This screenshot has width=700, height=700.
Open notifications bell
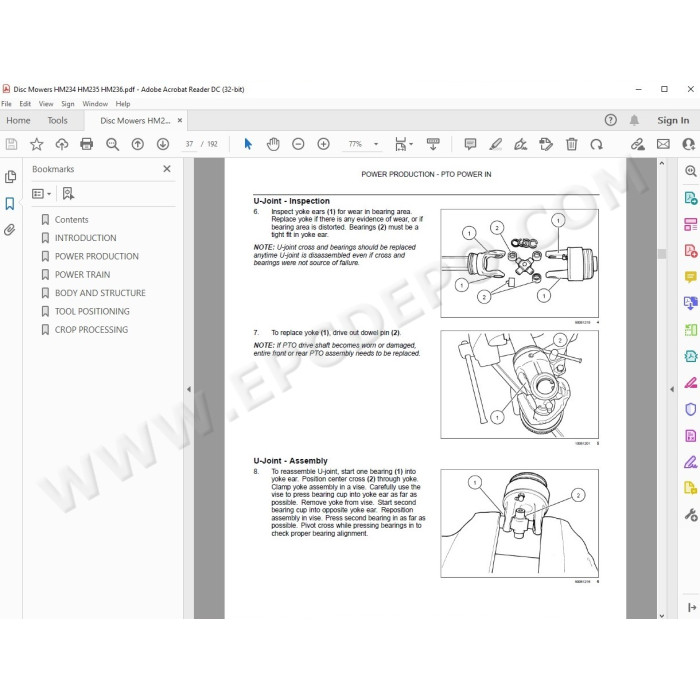(634, 120)
